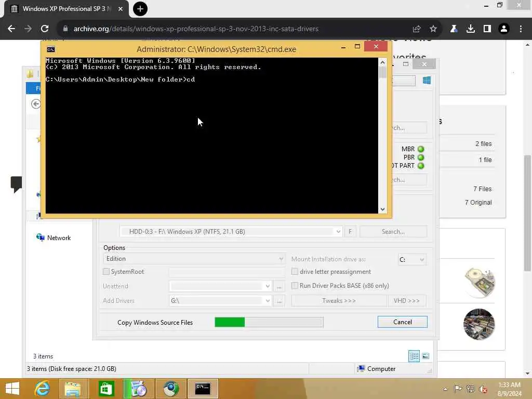
Task: Click the cmd window scroll up arrow
Action: coord(383,62)
